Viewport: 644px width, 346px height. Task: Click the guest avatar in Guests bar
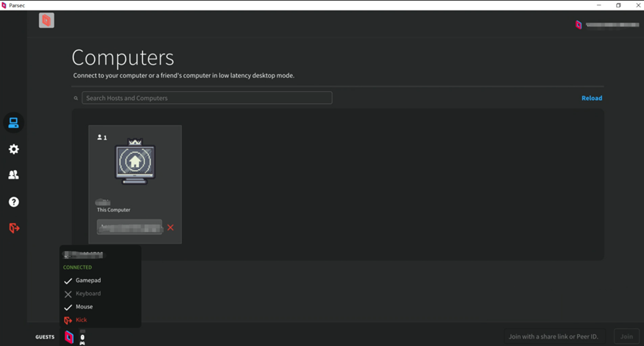(x=69, y=337)
